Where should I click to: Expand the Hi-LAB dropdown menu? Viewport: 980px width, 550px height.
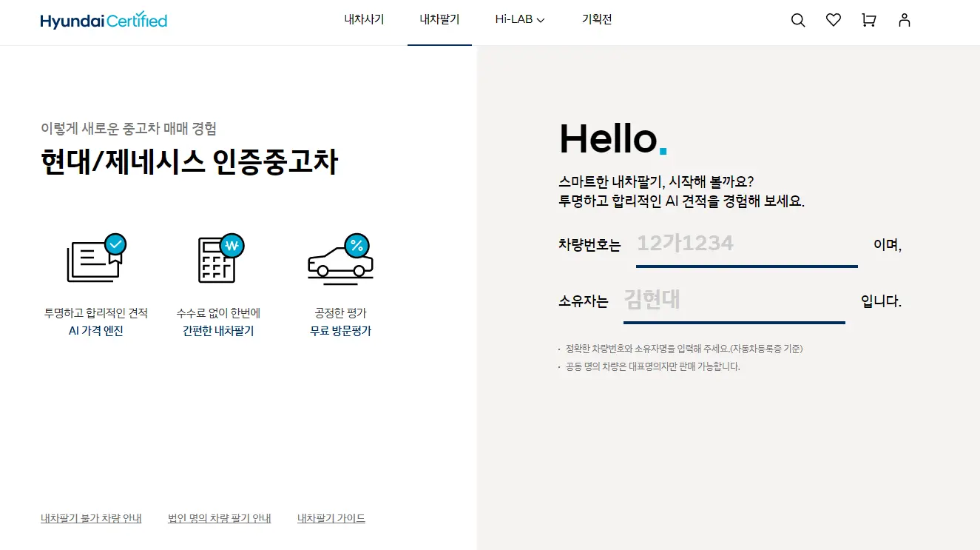pos(520,20)
